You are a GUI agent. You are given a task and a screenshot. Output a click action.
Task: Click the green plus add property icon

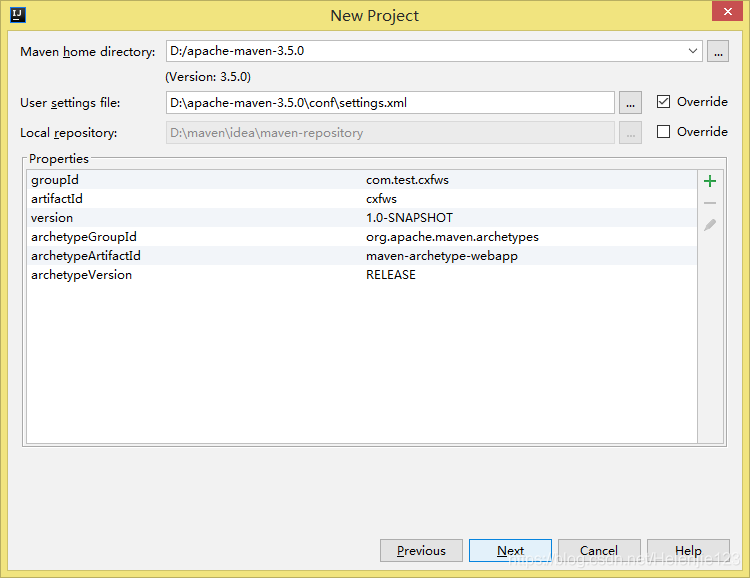710,181
